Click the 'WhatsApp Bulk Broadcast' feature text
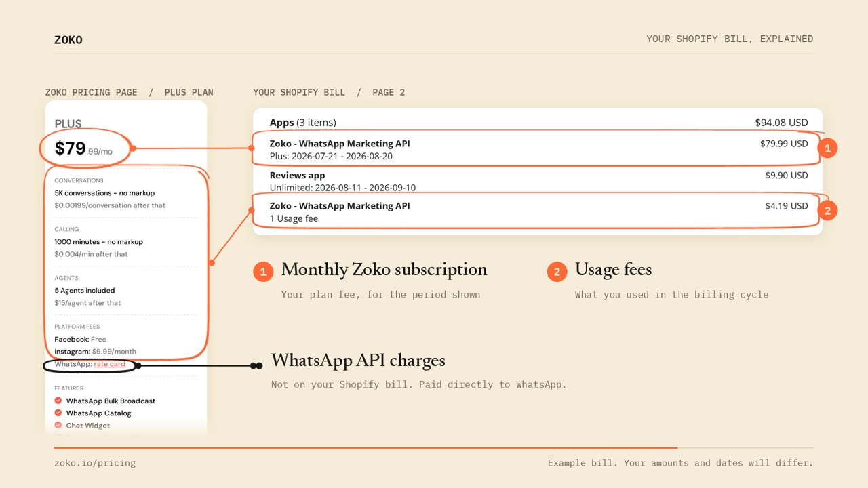Screen dimensions: 868x488 111,401
